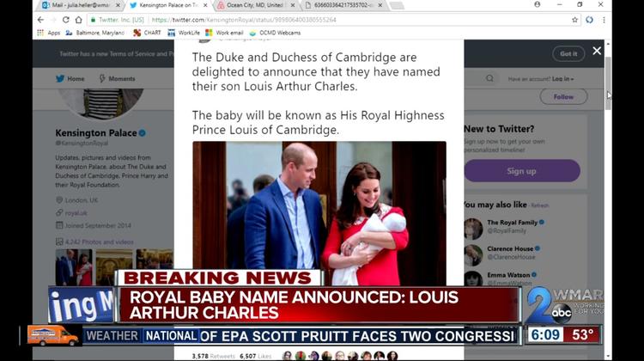Click Twitter search magnifier icon
The image size is (644, 361).
tap(489, 78)
